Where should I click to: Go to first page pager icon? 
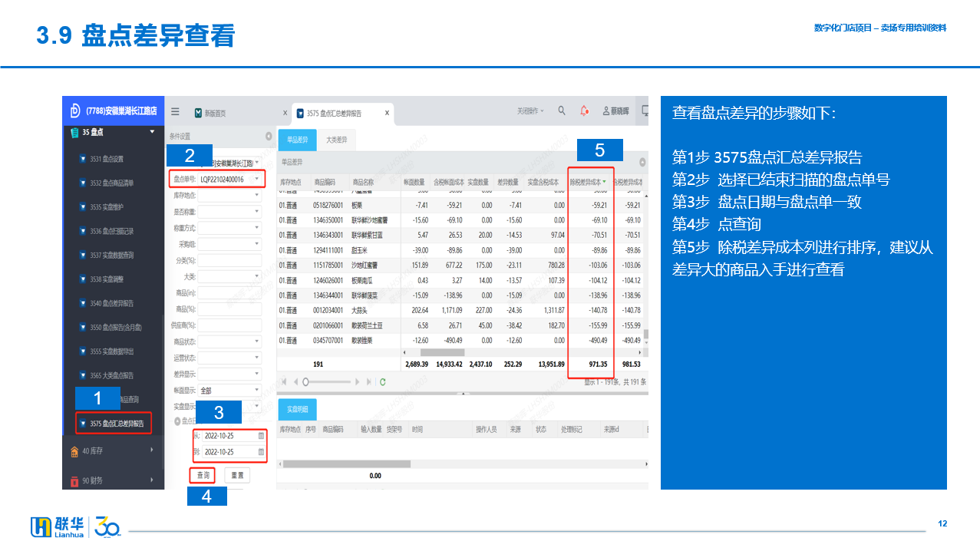click(285, 381)
